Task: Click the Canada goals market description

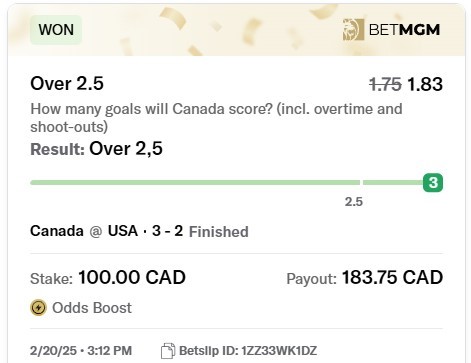Action: [216, 118]
